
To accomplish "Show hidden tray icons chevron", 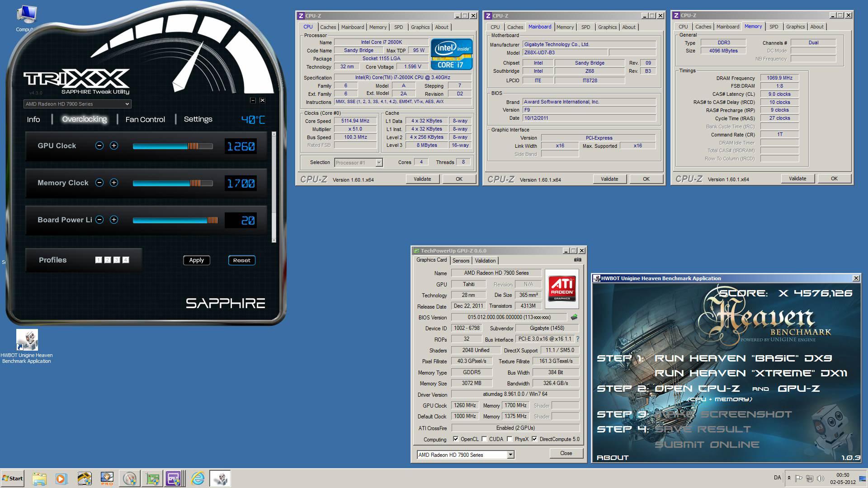I will 789,478.
